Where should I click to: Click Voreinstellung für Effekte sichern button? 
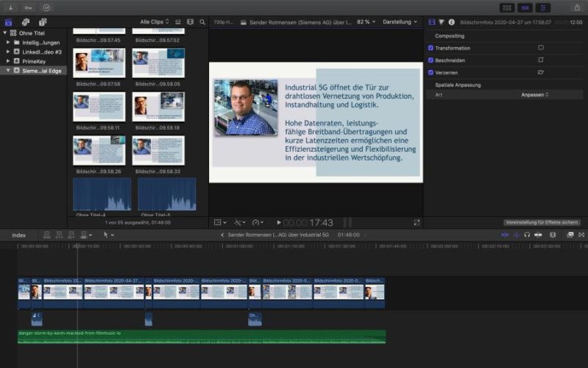[542, 222]
